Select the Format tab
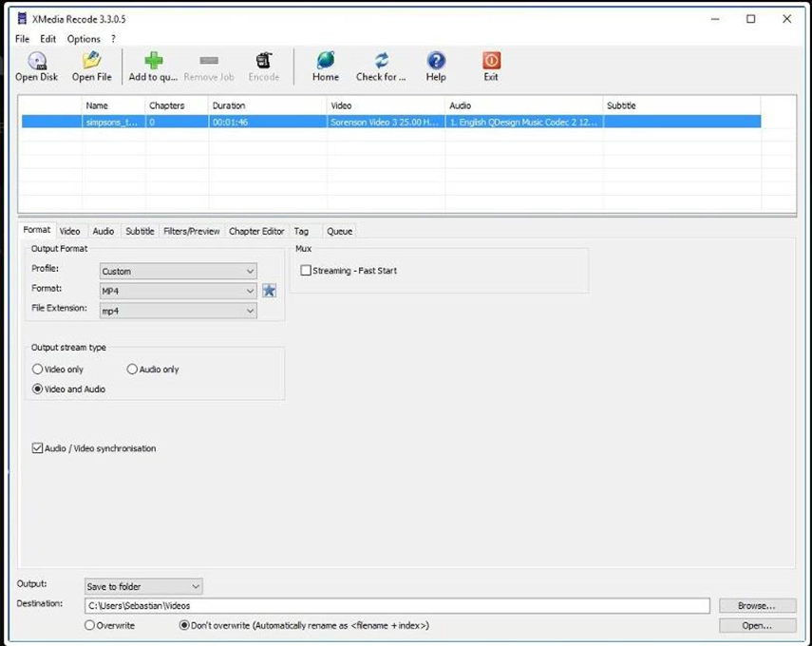812x646 pixels. [x=36, y=230]
